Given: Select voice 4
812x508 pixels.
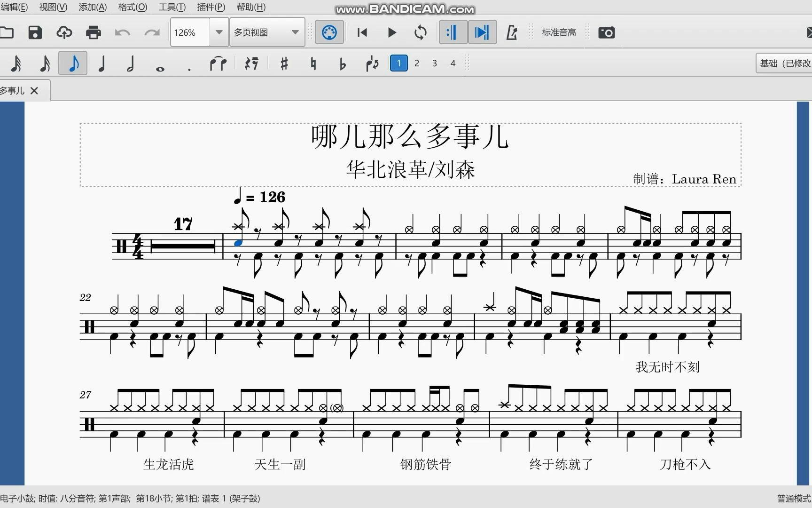Looking at the screenshot, I should click(x=453, y=63).
